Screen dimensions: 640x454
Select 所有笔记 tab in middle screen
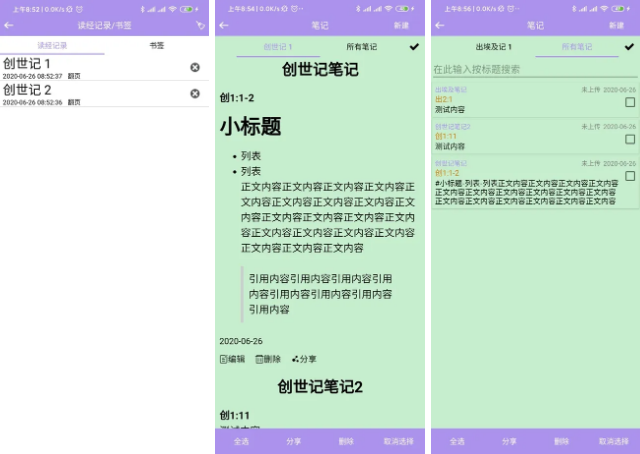coord(362,46)
